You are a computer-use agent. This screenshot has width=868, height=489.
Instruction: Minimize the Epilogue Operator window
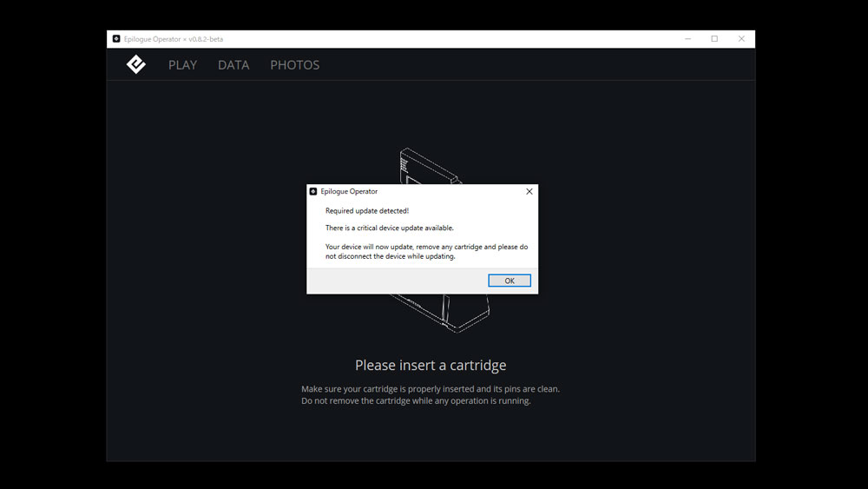pyautogui.click(x=687, y=39)
